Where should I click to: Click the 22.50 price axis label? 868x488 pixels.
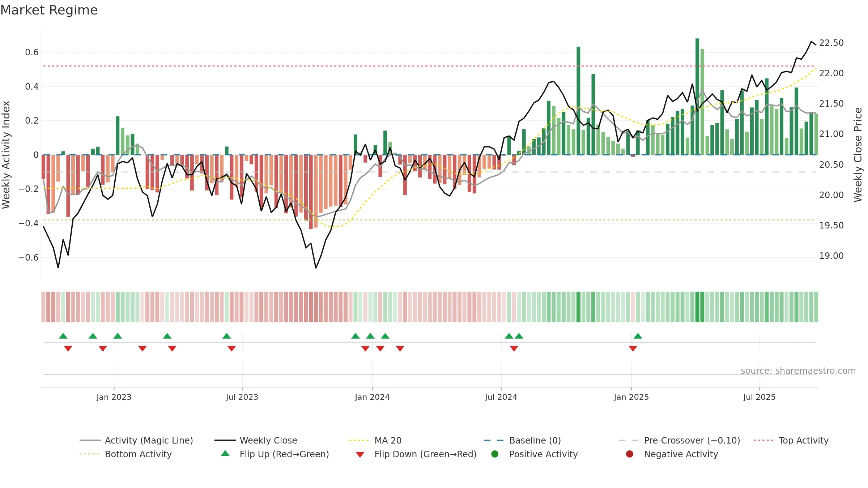click(x=831, y=43)
